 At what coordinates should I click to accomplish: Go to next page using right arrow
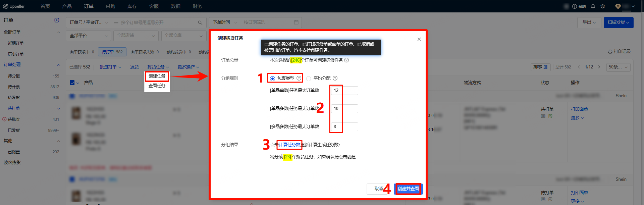(599, 67)
